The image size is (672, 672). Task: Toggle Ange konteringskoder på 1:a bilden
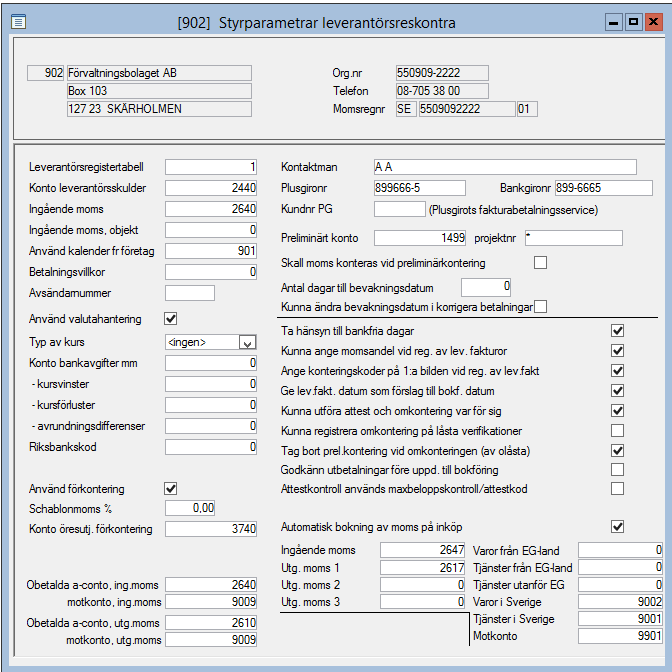coord(617,371)
